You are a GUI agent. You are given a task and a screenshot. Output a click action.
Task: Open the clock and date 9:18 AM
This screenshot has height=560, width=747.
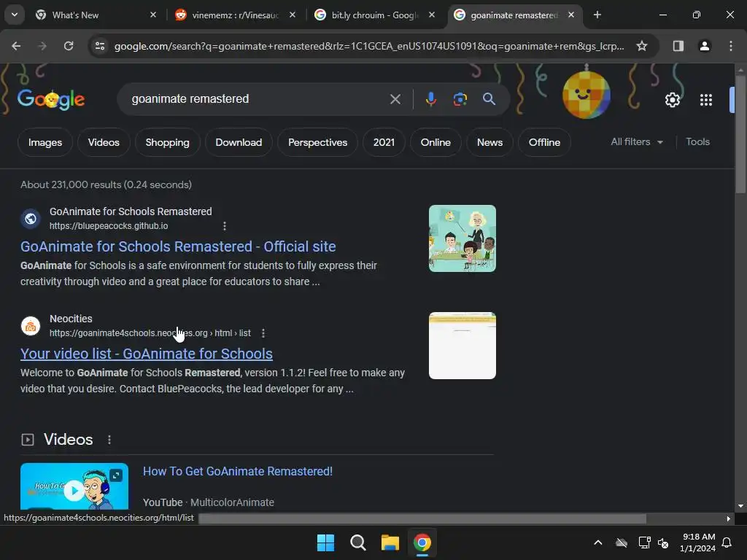(x=698, y=542)
